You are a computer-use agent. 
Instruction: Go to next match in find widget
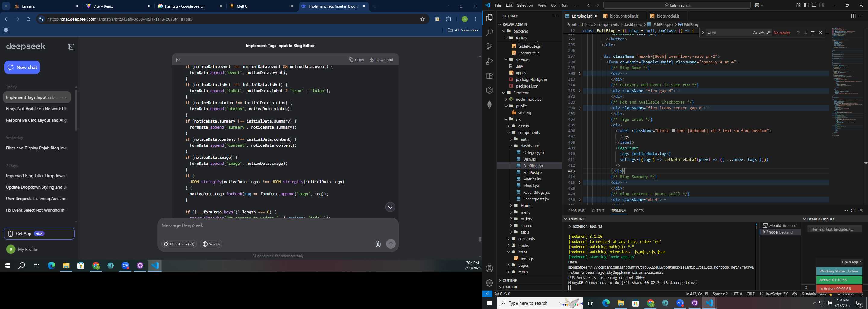pos(806,33)
